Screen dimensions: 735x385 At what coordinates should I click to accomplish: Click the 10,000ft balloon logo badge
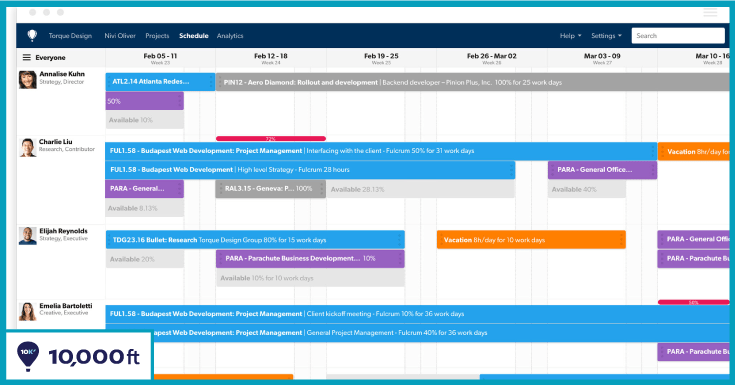click(28, 356)
